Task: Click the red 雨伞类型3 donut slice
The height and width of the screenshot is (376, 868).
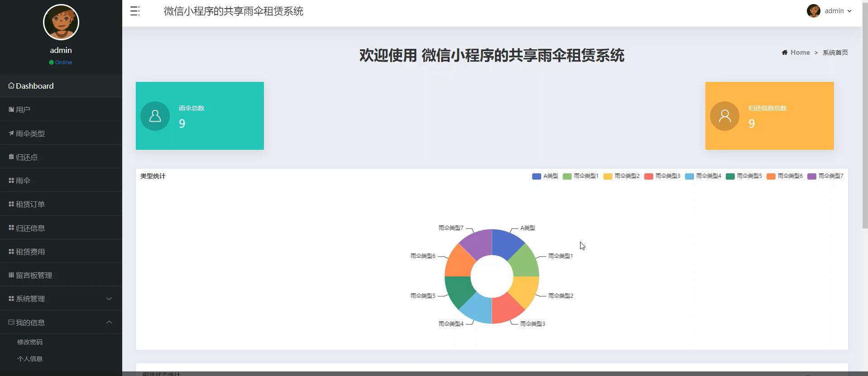Action: pyautogui.click(x=505, y=308)
